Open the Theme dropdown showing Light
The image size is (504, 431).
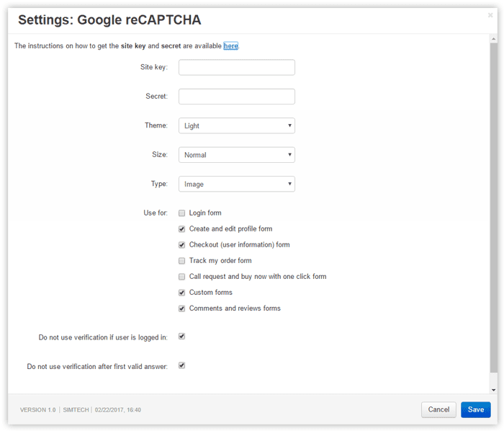click(x=237, y=125)
